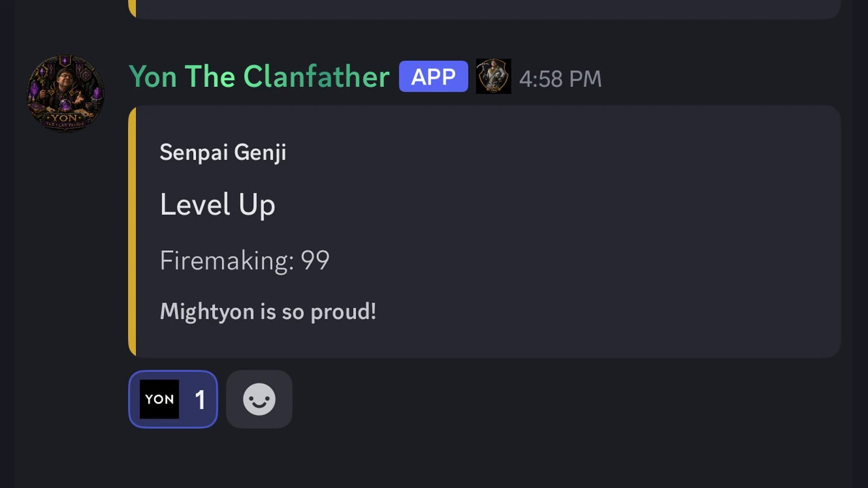
Task: Toggle the YON reaction on the message
Action: (173, 399)
